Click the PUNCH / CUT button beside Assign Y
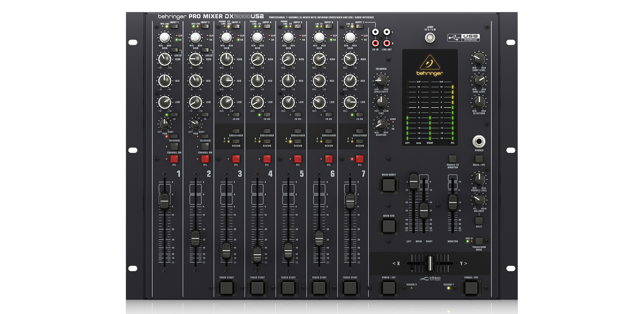 coord(471,288)
